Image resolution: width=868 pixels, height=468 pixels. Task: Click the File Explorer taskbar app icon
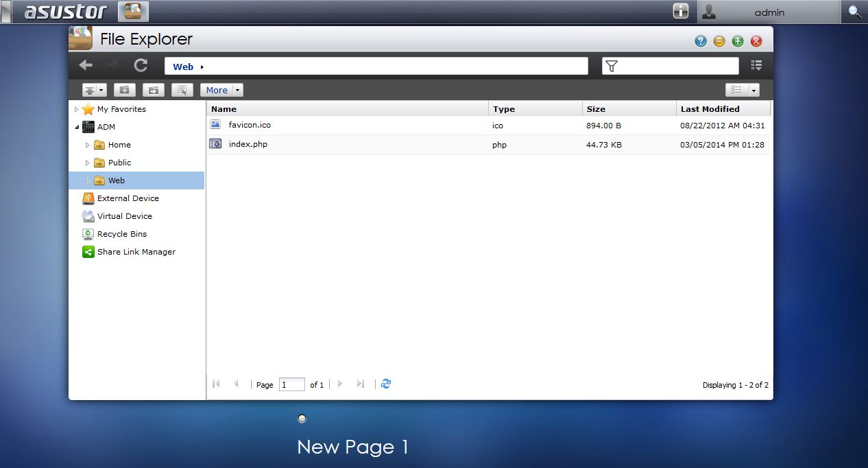(x=133, y=12)
